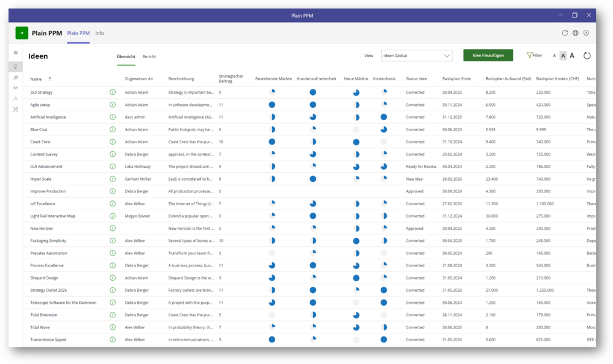
Task: Click the info icon for Agile setup
Action: tap(113, 105)
